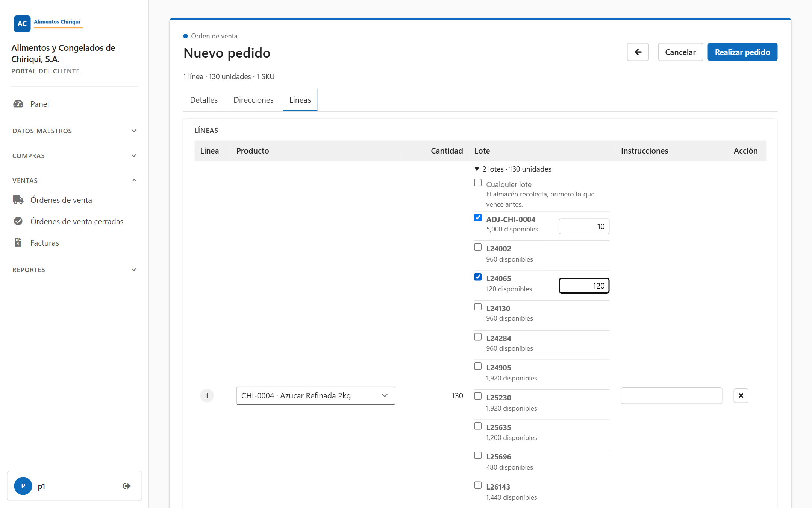Click the L24065 quantity field showing 120
This screenshot has height=508, width=812.
point(584,286)
